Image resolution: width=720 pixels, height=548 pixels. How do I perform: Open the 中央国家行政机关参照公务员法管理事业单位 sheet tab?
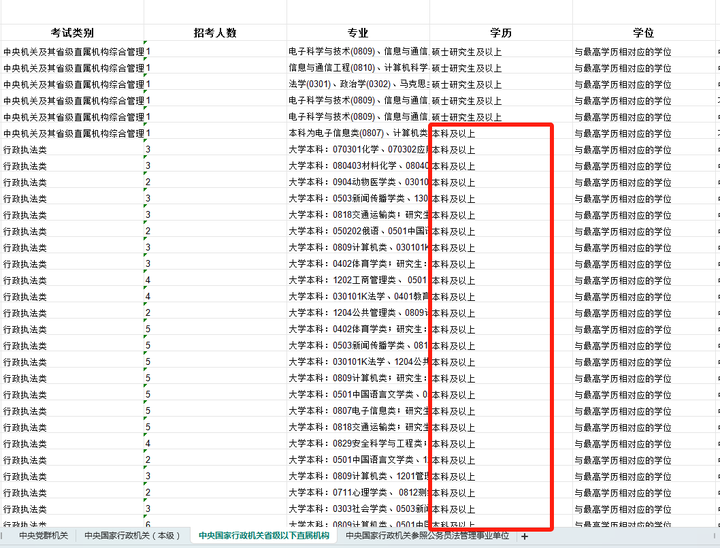click(427, 536)
